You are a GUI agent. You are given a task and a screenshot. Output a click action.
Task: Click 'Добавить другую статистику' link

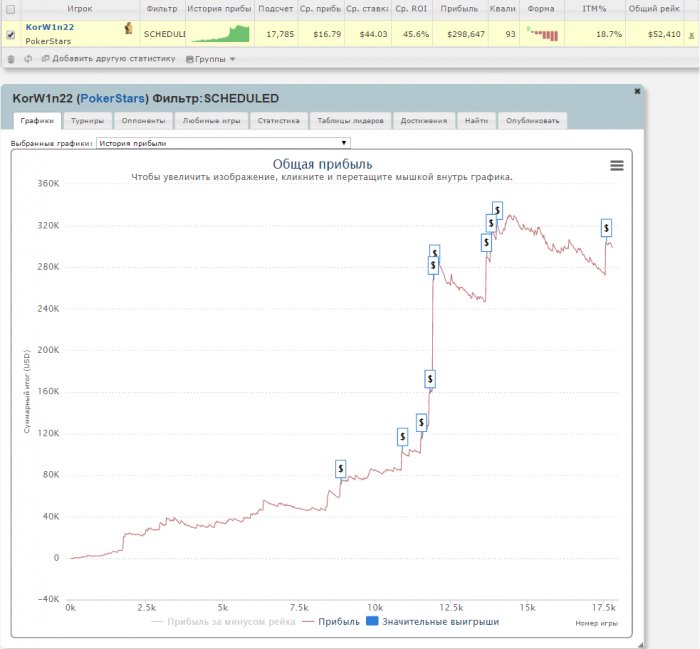108,59
